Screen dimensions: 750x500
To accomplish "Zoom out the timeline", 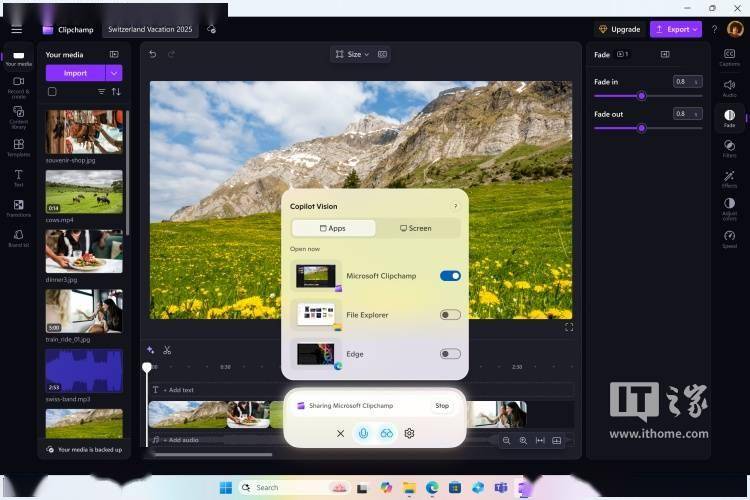I will (507, 441).
